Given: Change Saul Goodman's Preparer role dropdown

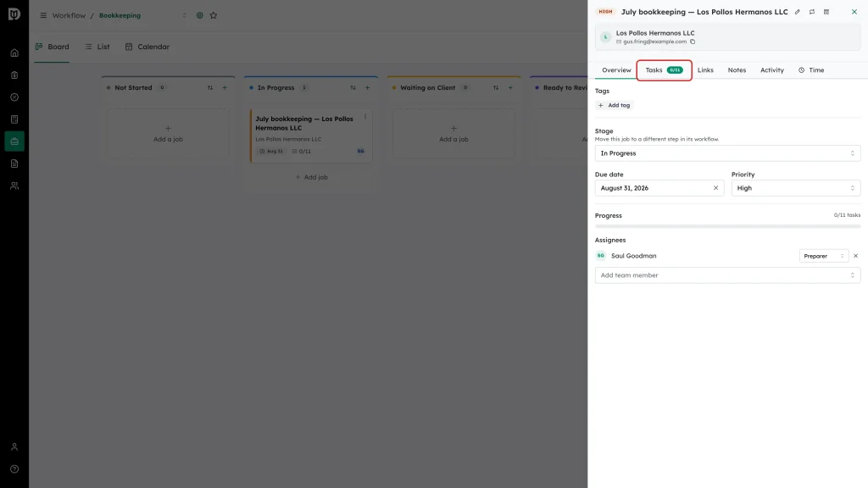Looking at the screenshot, I should tap(824, 256).
